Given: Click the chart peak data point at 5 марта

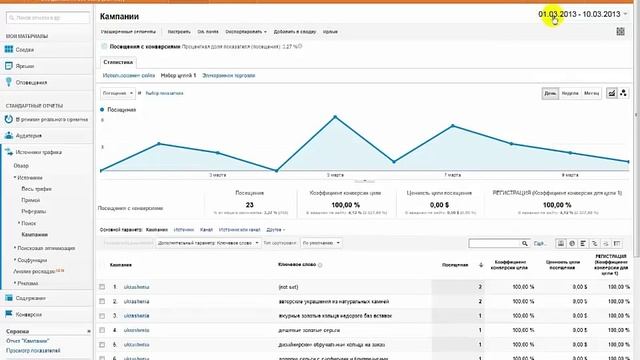Looking at the screenshot, I should point(335,117).
